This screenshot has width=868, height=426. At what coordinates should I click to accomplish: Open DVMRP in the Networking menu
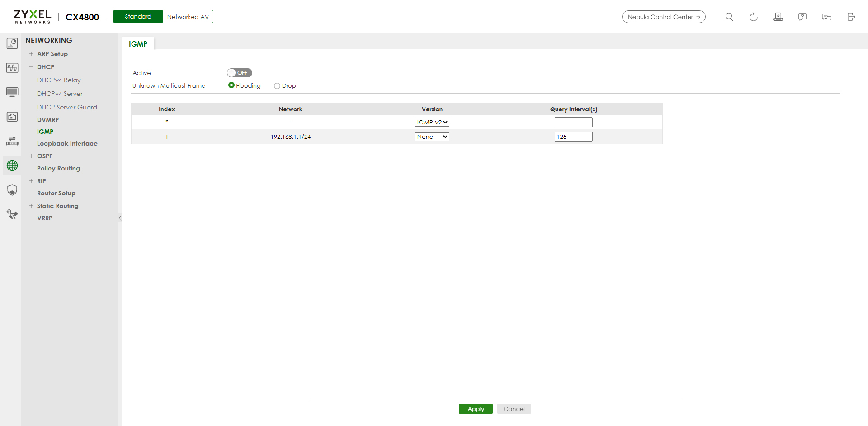click(x=48, y=120)
